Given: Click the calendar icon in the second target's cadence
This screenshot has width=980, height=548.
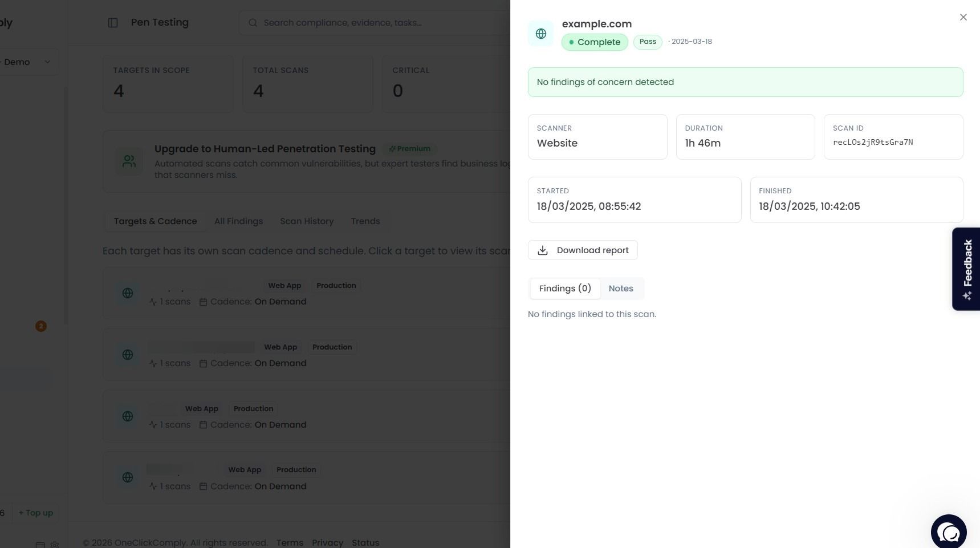Looking at the screenshot, I should 203,363.
